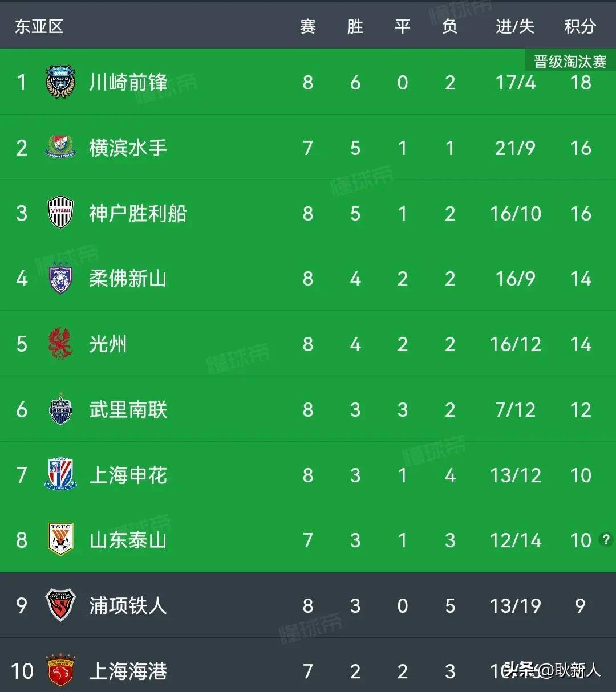Click the 上海申花 club crest
This screenshot has height=692, width=616.
tap(59, 475)
